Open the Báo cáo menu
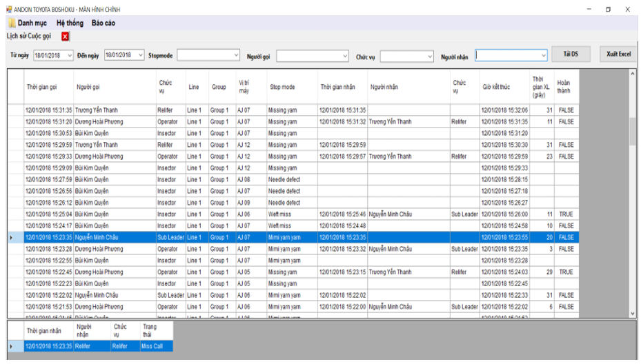The width and height of the screenshot is (641, 364). pos(103,23)
